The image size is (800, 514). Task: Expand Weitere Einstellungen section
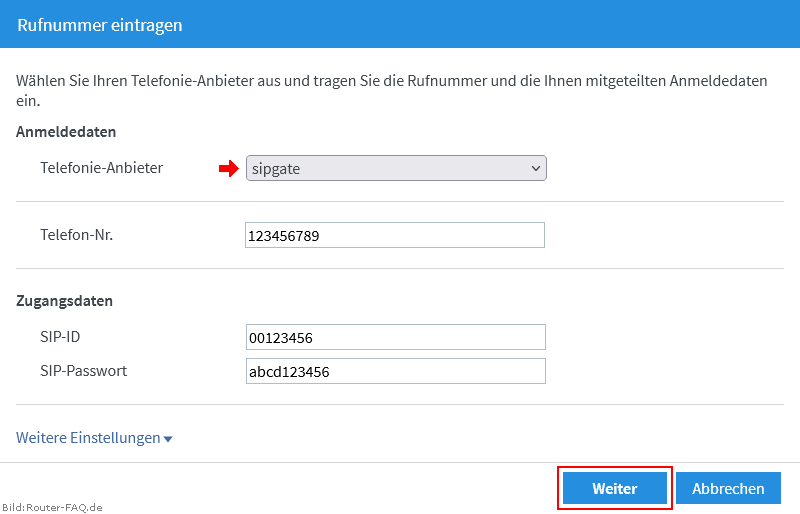pos(94,438)
